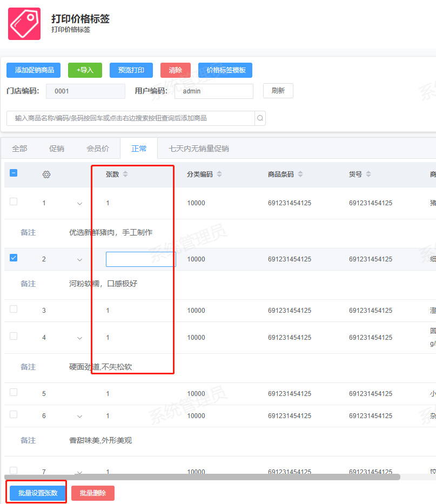Tick the checkbox for row 4
The image size is (436, 504).
[x=14, y=336]
